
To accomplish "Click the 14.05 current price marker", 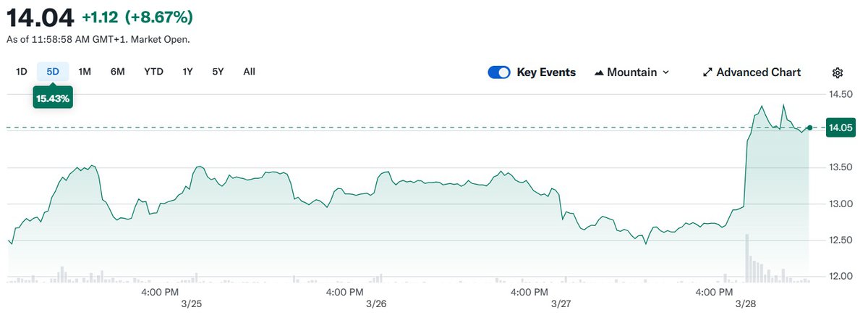I will (841, 127).
